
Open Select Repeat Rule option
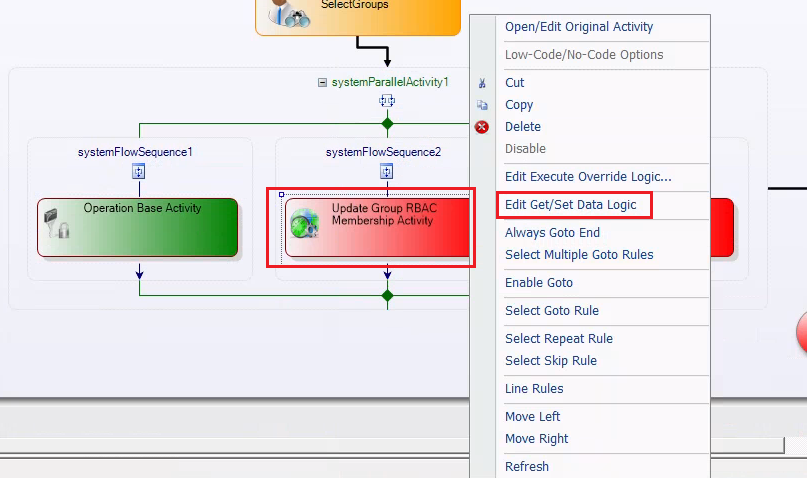coord(558,339)
